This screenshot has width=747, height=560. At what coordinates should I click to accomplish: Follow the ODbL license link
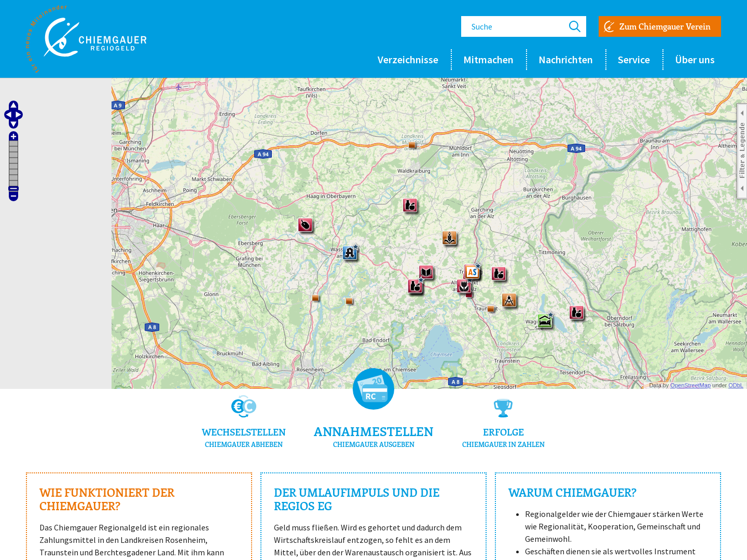point(736,385)
